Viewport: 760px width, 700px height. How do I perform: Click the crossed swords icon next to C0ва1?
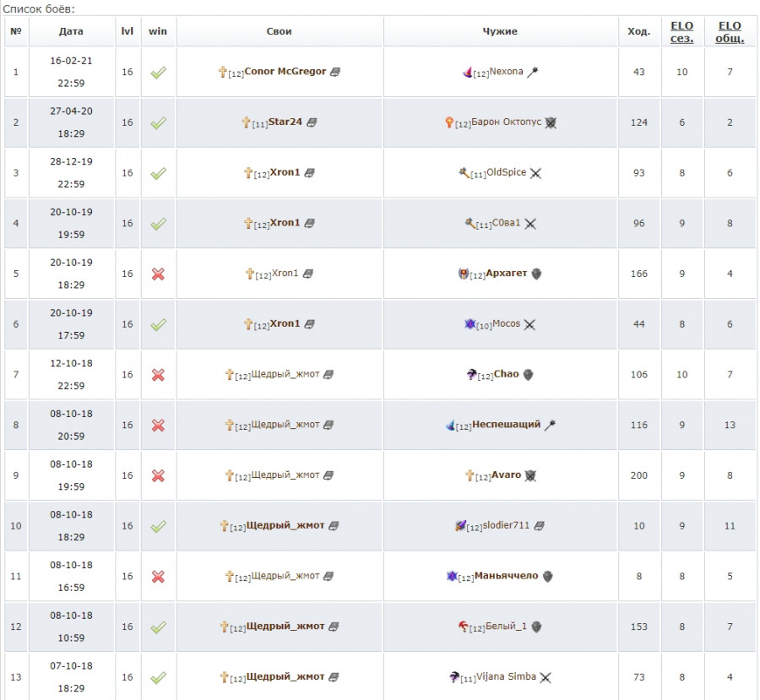[x=530, y=224]
